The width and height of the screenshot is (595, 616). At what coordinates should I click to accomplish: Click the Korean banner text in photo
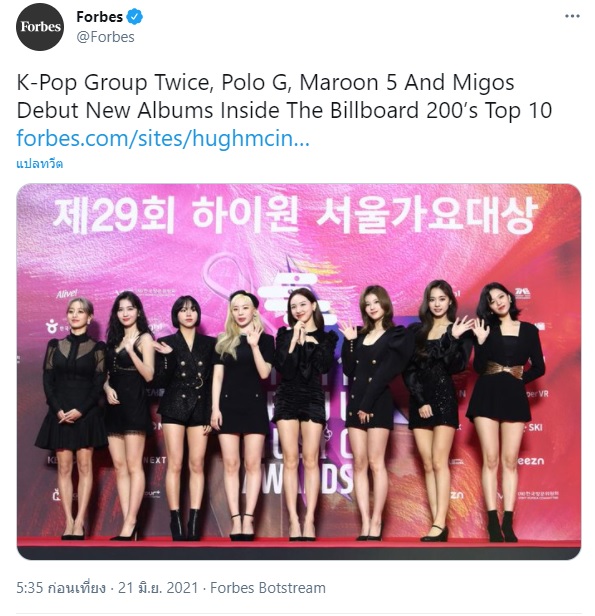click(x=295, y=215)
